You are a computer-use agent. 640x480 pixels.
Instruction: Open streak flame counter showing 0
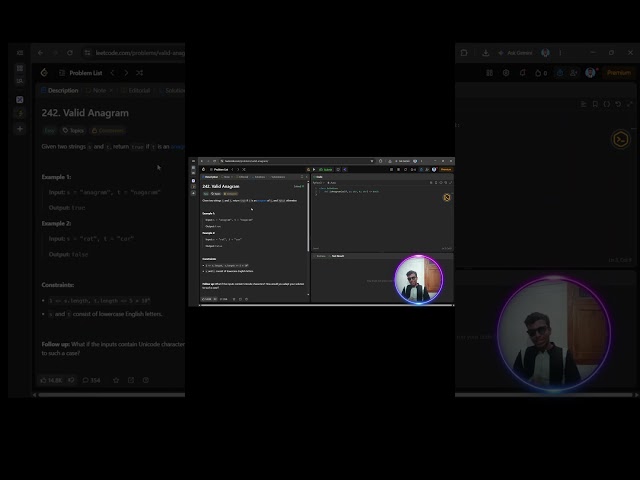(x=541, y=73)
